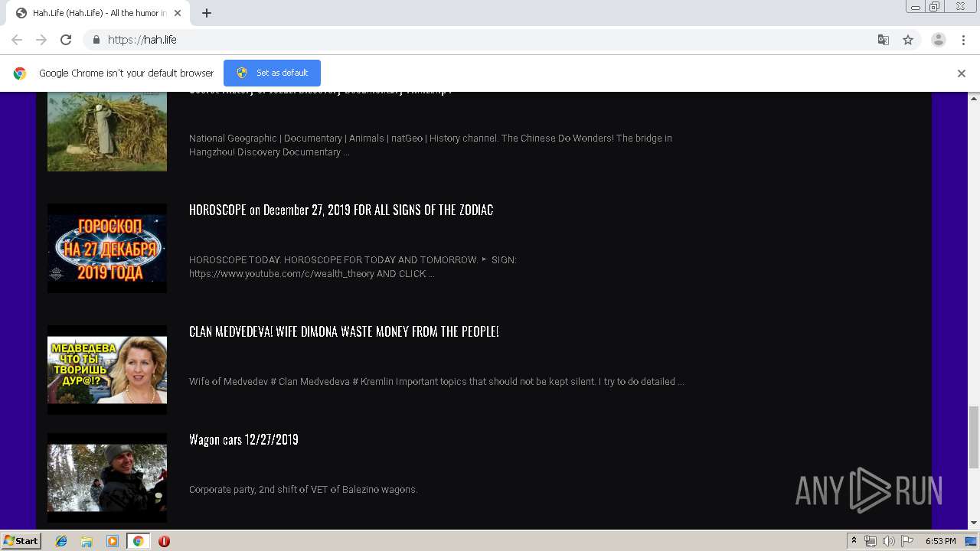Click the horoscope video thumbnail

[x=107, y=248]
